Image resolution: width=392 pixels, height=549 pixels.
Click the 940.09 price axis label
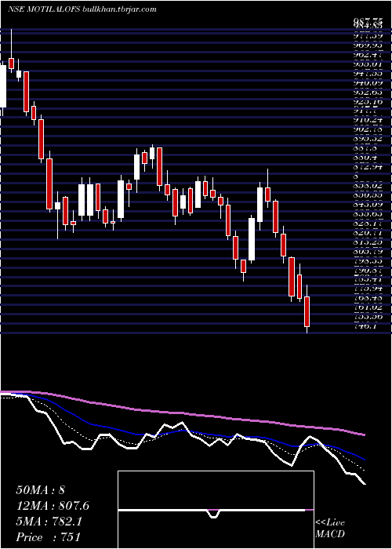(367, 83)
